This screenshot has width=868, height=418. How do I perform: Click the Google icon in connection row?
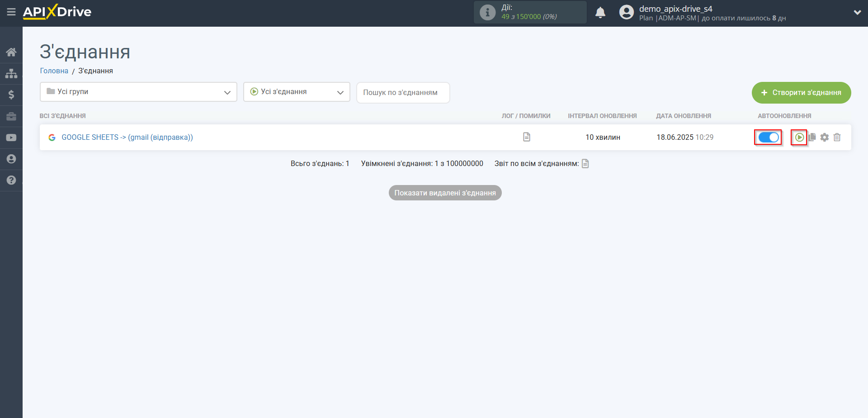coord(52,137)
